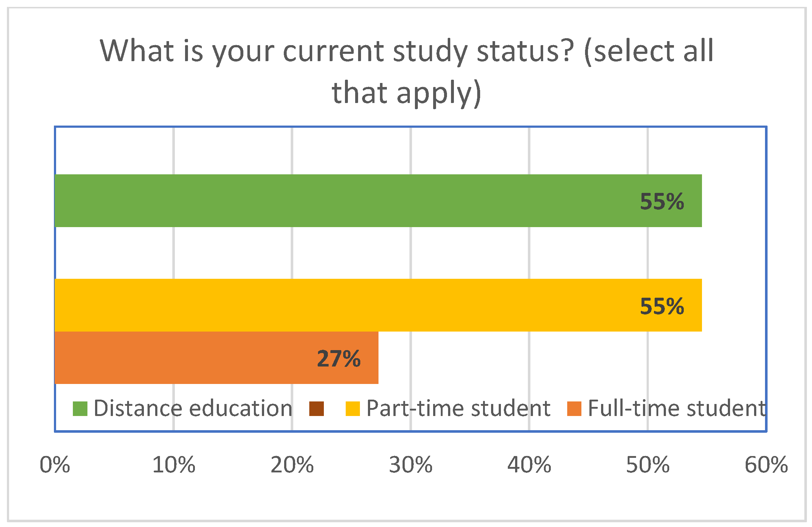This screenshot has height=527, width=812.
Task: Click the 55% label on yellow bar
Action: [x=662, y=306]
